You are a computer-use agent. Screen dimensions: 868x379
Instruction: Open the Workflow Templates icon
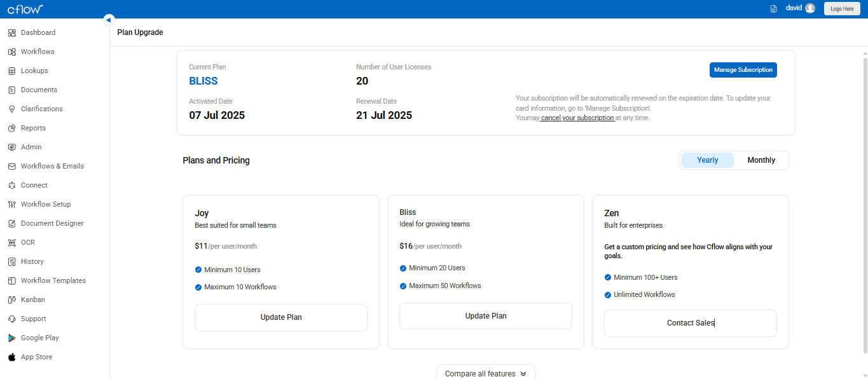pos(11,280)
